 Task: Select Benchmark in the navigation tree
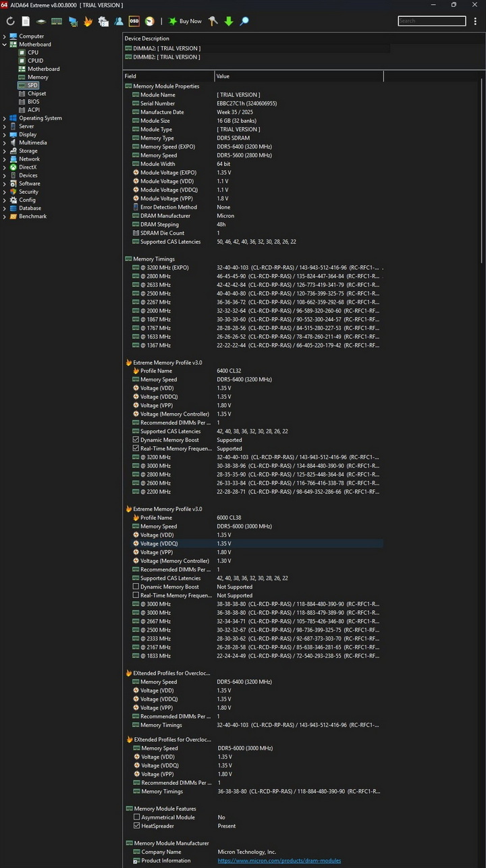point(32,216)
